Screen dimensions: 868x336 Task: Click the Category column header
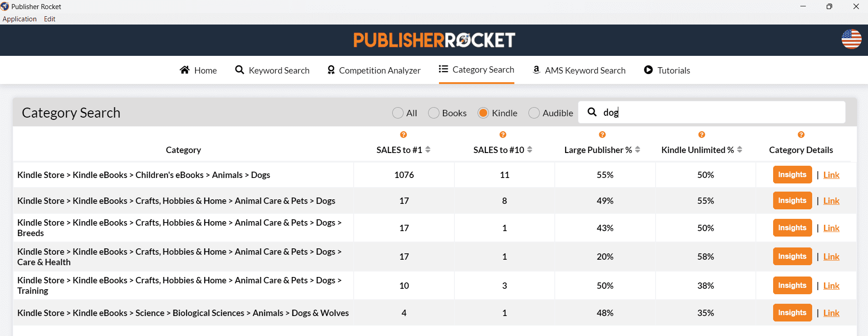(x=183, y=150)
